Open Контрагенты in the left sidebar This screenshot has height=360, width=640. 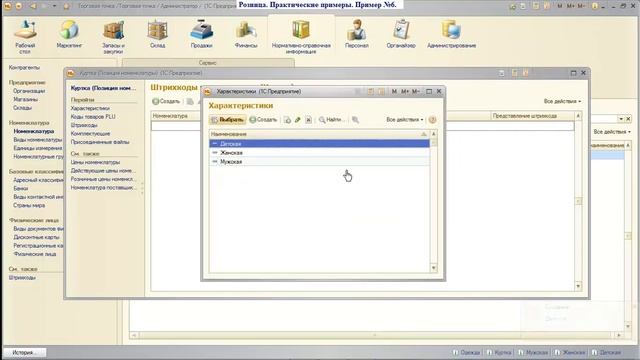coord(24,67)
